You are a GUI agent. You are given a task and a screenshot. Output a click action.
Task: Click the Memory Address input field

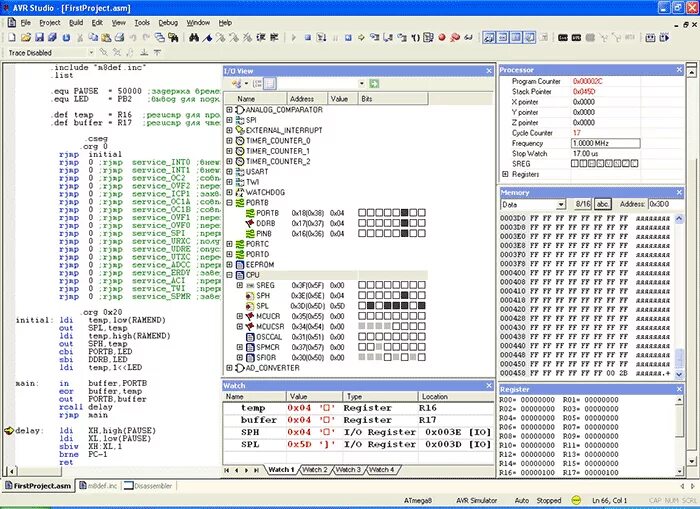click(x=666, y=204)
